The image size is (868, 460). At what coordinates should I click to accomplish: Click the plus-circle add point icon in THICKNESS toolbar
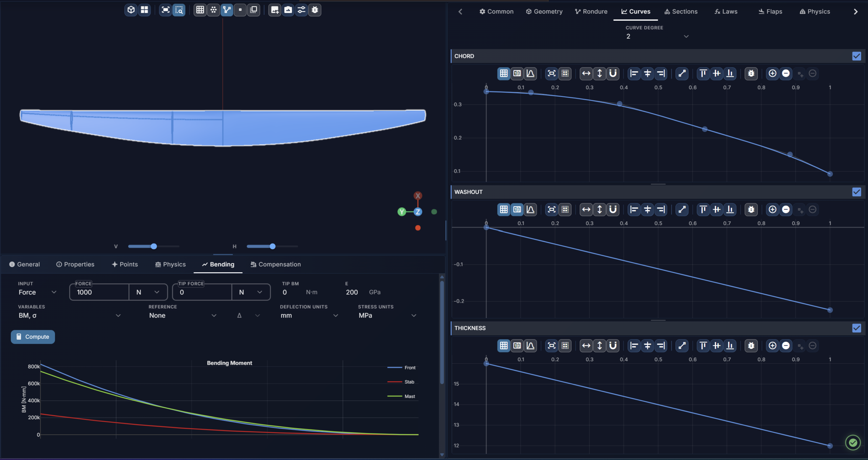pos(772,345)
